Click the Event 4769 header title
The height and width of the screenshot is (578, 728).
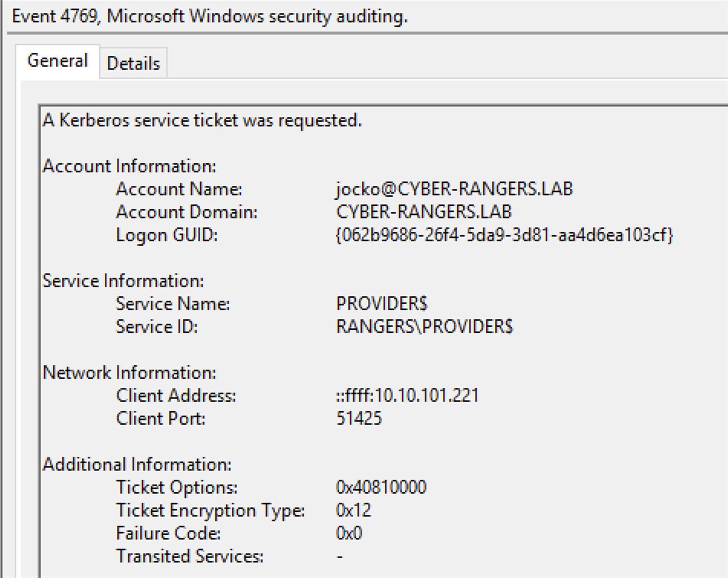(210, 17)
